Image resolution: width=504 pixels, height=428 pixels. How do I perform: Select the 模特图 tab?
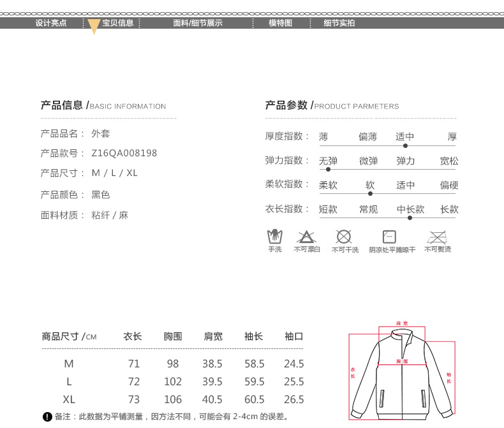(x=280, y=23)
